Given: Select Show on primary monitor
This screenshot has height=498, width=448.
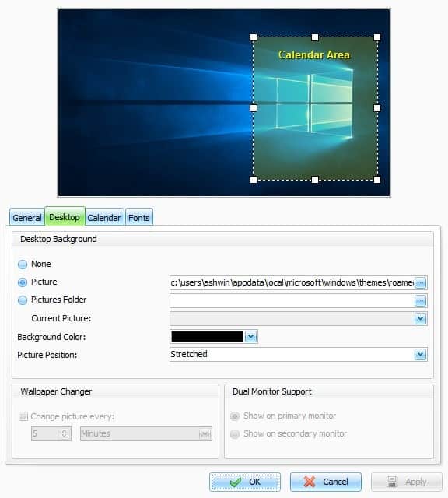Looking at the screenshot, I should click(x=235, y=416).
